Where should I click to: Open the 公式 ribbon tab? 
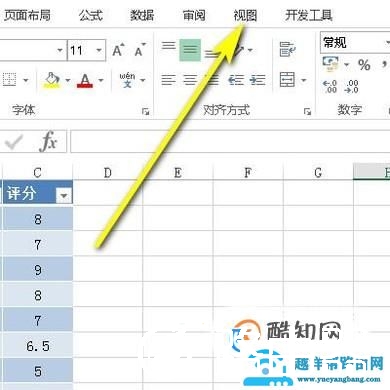click(91, 15)
